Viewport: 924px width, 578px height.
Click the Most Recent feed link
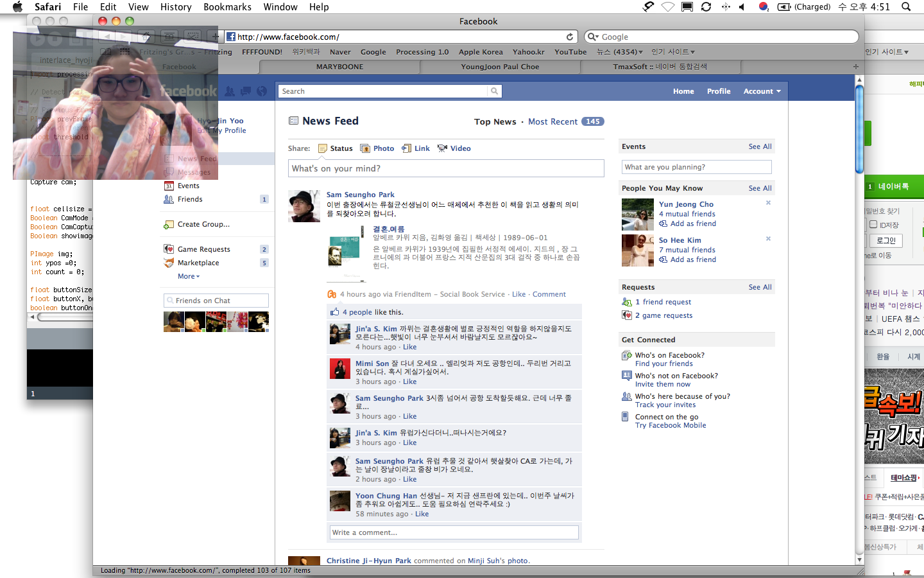552,121
